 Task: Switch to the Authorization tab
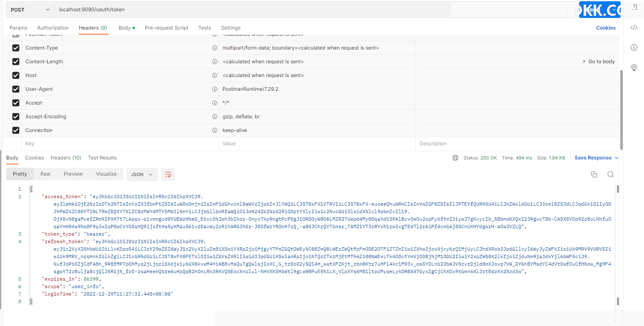coord(53,28)
